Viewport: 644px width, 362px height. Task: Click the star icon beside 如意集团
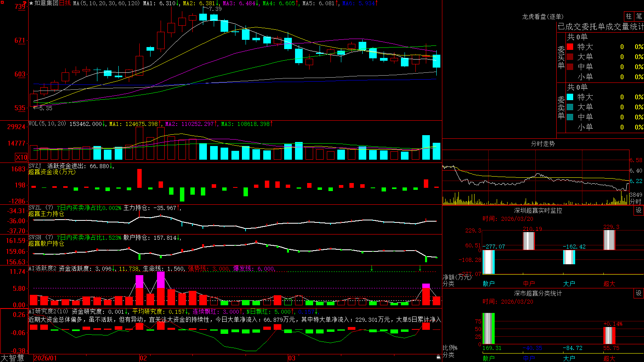point(31,3)
